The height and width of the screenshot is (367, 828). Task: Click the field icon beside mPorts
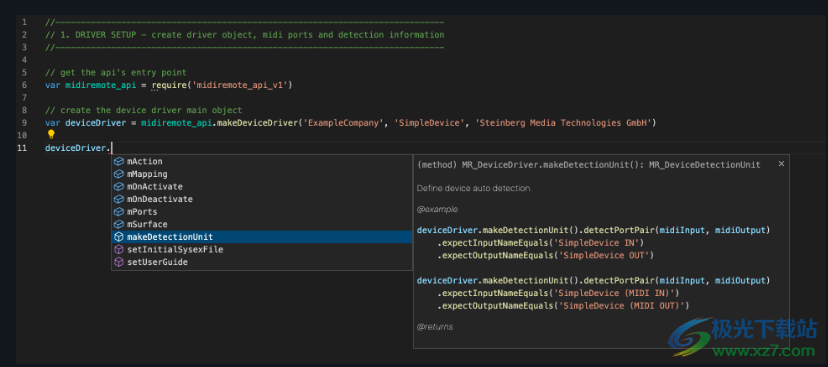[x=119, y=212]
